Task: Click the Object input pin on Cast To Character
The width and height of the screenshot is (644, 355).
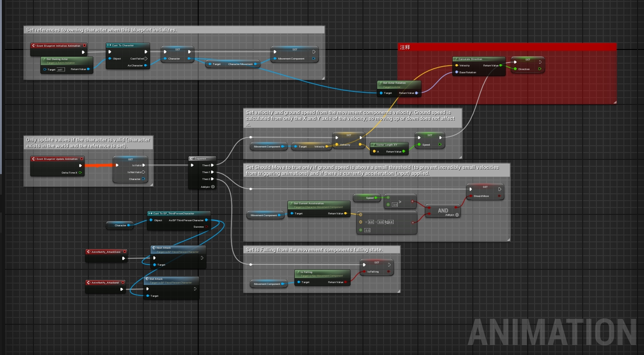Action: [x=110, y=59]
